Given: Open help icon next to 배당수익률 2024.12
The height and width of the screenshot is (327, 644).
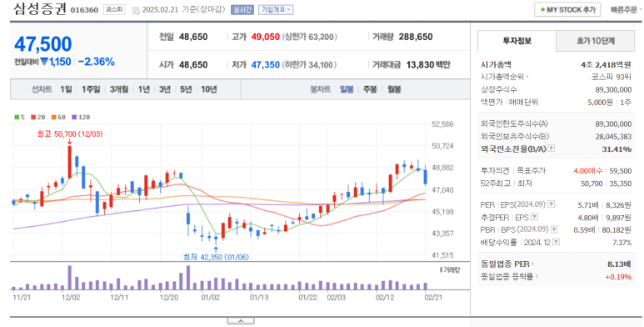Looking at the screenshot, I should click(557, 242).
